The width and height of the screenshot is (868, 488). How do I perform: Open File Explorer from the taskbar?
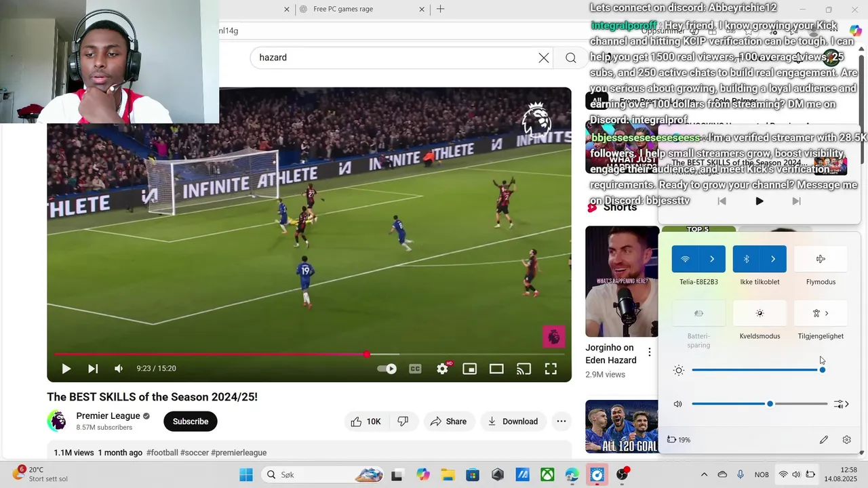pyautogui.click(x=448, y=474)
